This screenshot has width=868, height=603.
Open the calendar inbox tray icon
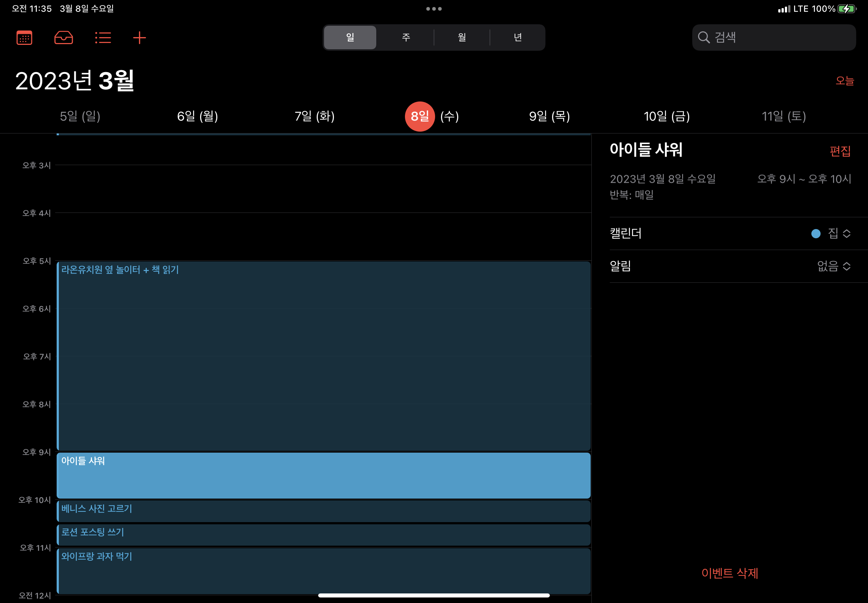[64, 38]
